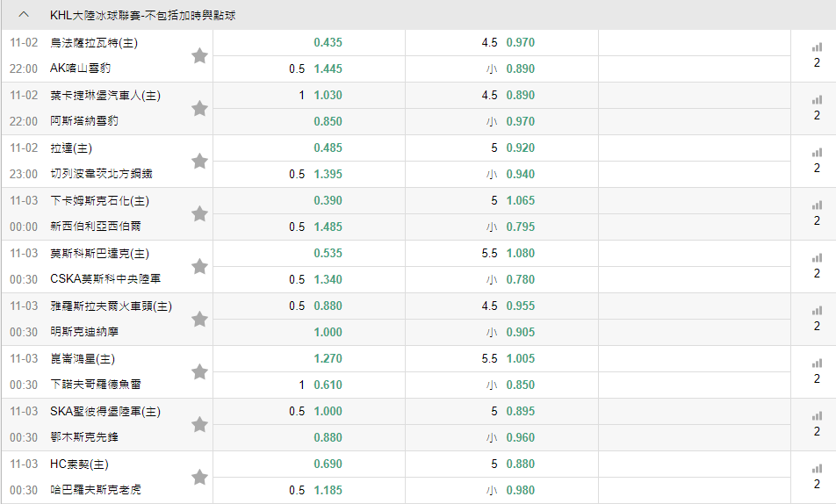
Task: Select handicap odds 0.880 for 鄂木斯克先鋒
Action: coord(328,438)
